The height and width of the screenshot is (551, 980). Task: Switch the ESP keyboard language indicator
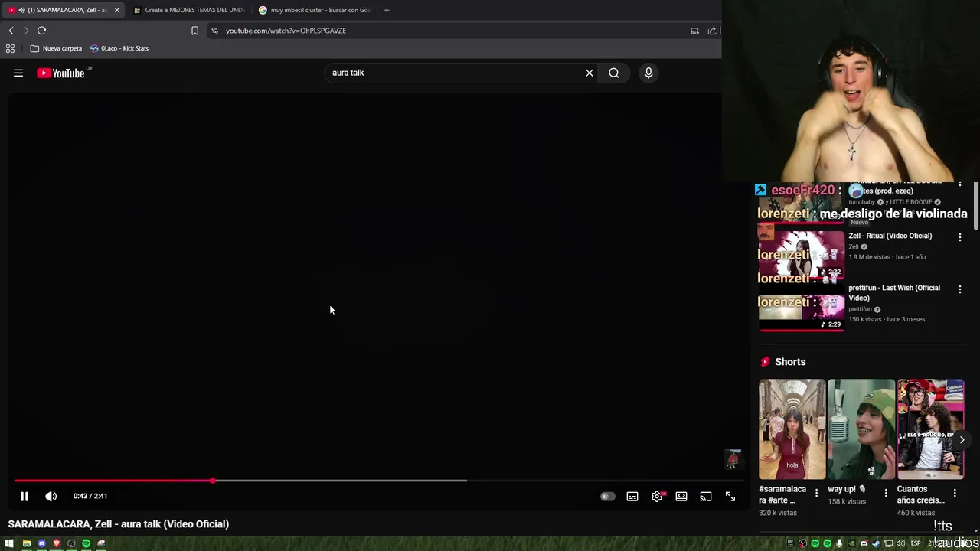pos(916,543)
